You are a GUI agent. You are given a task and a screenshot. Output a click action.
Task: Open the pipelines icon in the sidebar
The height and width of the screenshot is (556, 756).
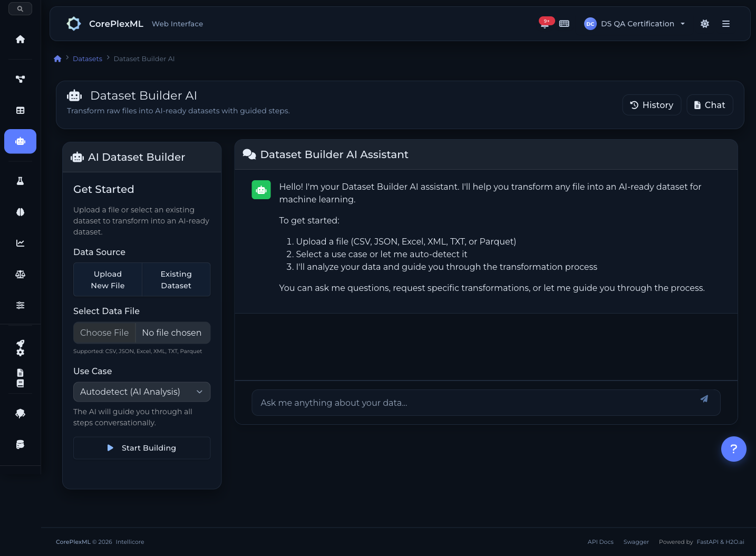[x=20, y=79]
